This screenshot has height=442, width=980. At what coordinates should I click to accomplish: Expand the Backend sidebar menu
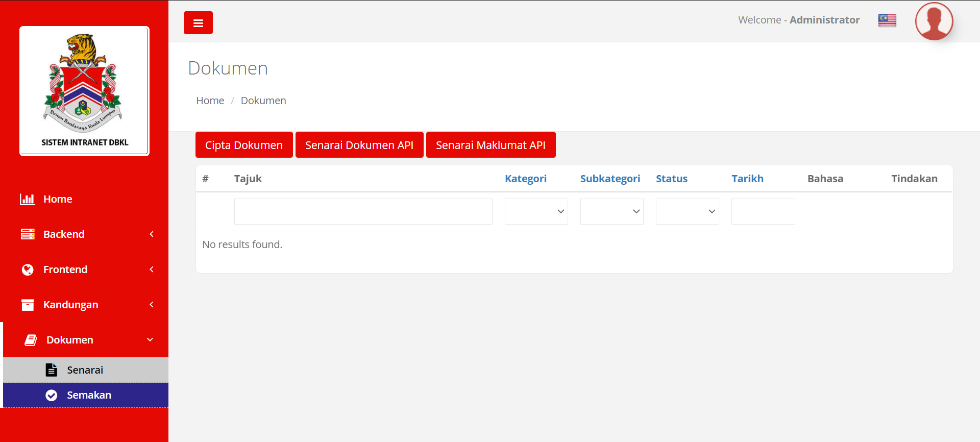[151, 234]
